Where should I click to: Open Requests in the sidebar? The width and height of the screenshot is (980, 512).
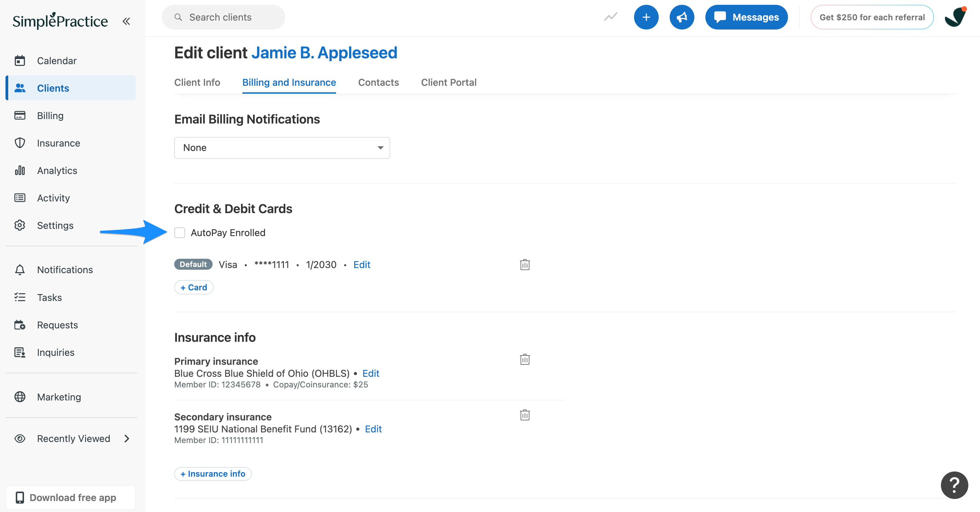(x=71, y=325)
